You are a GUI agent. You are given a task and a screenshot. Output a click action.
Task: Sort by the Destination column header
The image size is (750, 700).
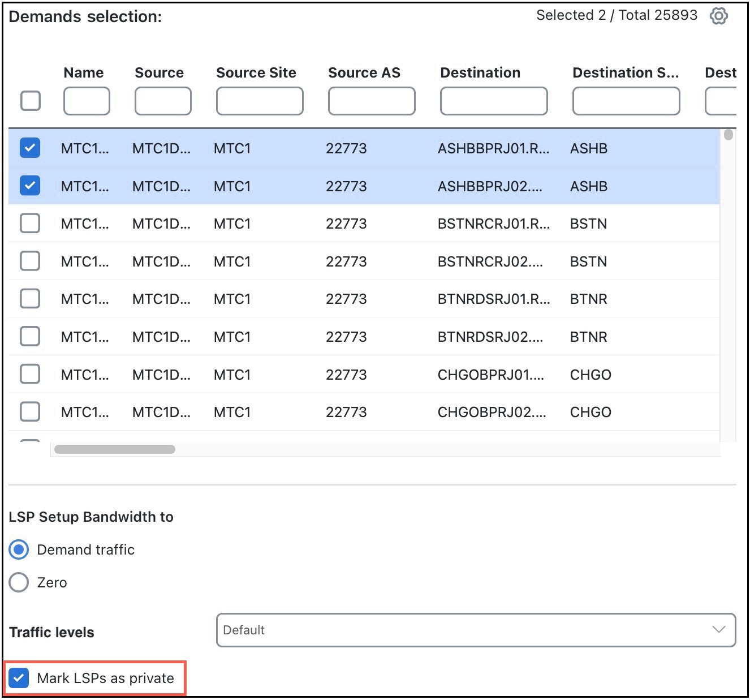(480, 72)
